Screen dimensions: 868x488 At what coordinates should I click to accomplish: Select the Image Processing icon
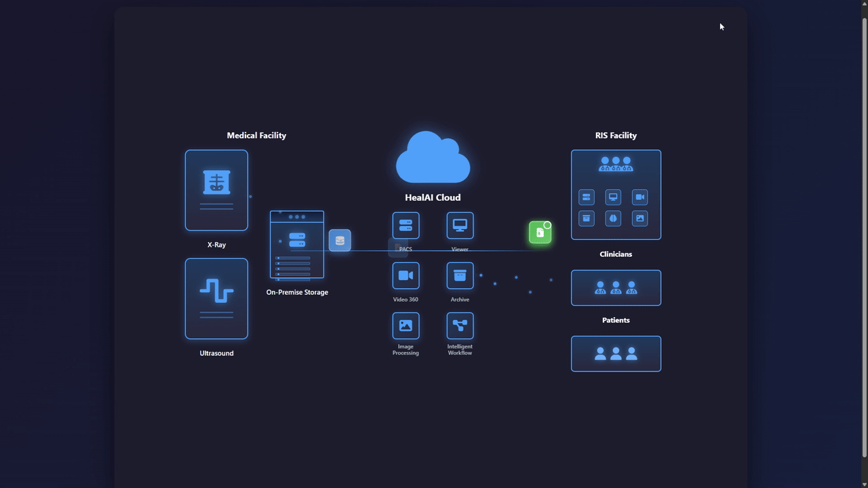[x=406, y=326]
